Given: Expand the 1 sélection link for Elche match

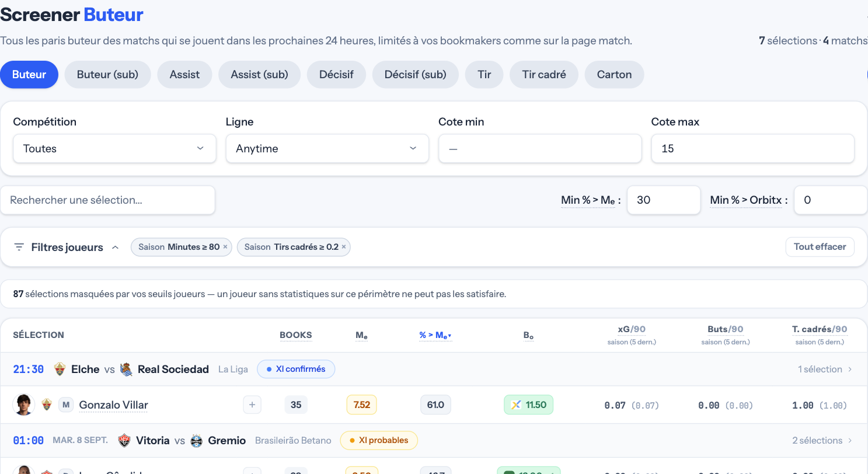Looking at the screenshot, I should click(x=825, y=370).
